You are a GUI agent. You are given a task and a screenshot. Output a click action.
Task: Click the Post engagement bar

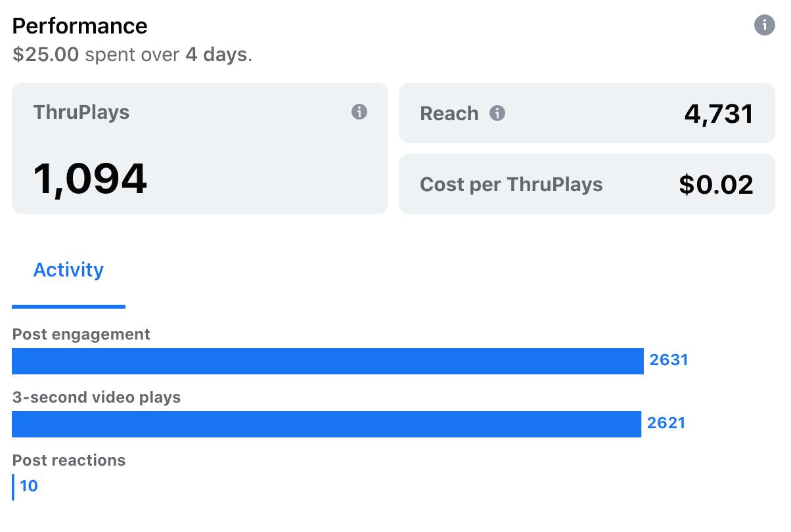click(328, 361)
